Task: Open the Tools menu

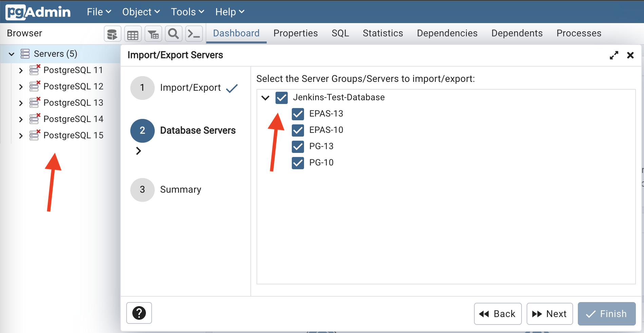Action: (x=187, y=12)
